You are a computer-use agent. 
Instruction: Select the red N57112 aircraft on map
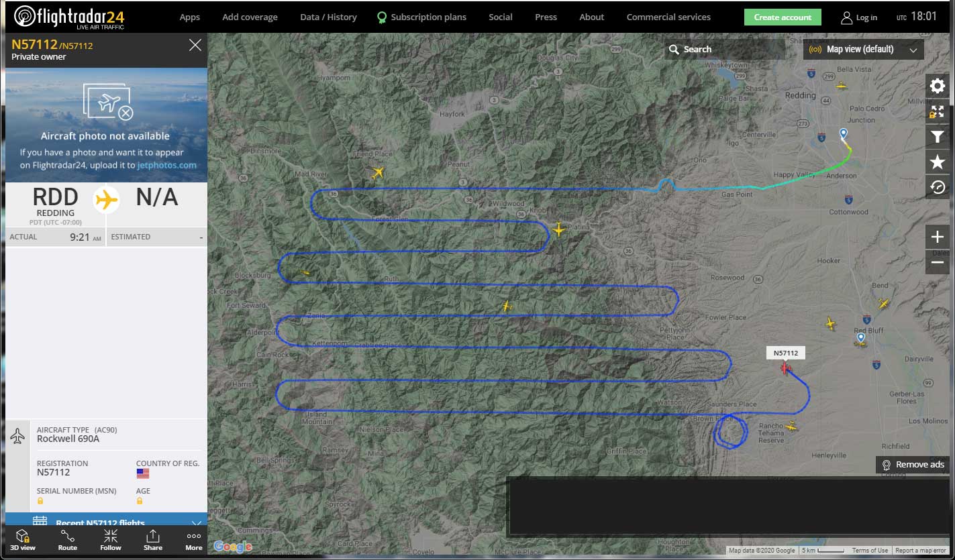coord(787,368)
